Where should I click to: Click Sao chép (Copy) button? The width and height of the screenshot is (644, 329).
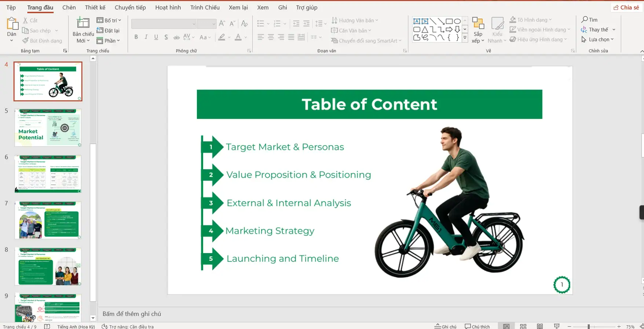pos(37,30)
